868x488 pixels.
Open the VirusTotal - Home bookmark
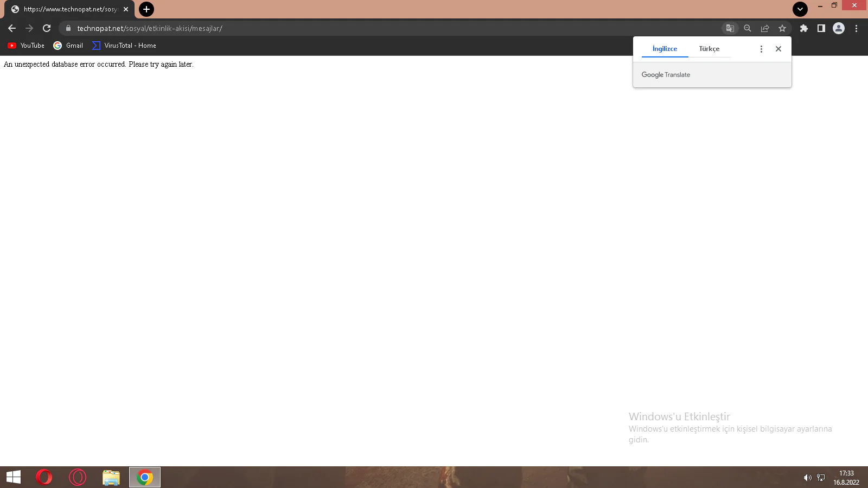point(123,46)
